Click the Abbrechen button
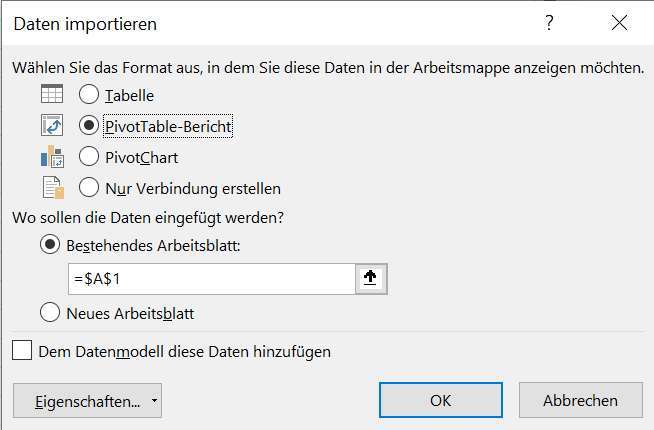The image size is (654, 430). (581, 400)
